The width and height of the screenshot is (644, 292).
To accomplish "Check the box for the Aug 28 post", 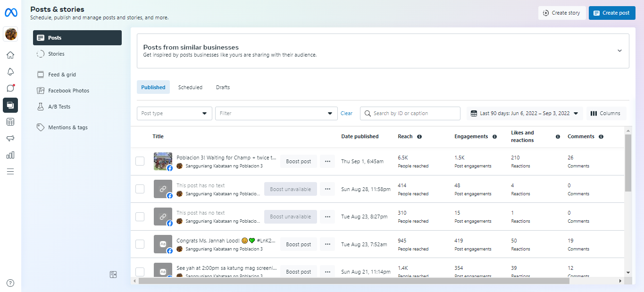I will coord(140,189).
